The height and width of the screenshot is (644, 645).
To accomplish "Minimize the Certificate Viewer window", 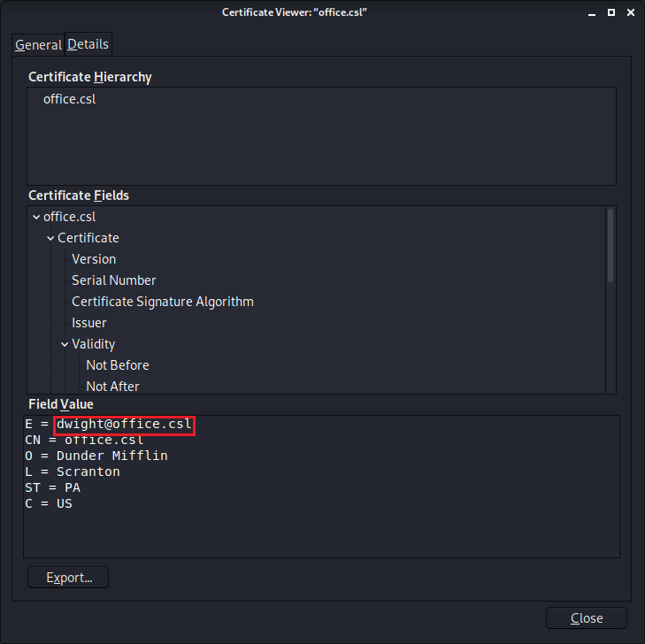I will click(x=592, y=12).
